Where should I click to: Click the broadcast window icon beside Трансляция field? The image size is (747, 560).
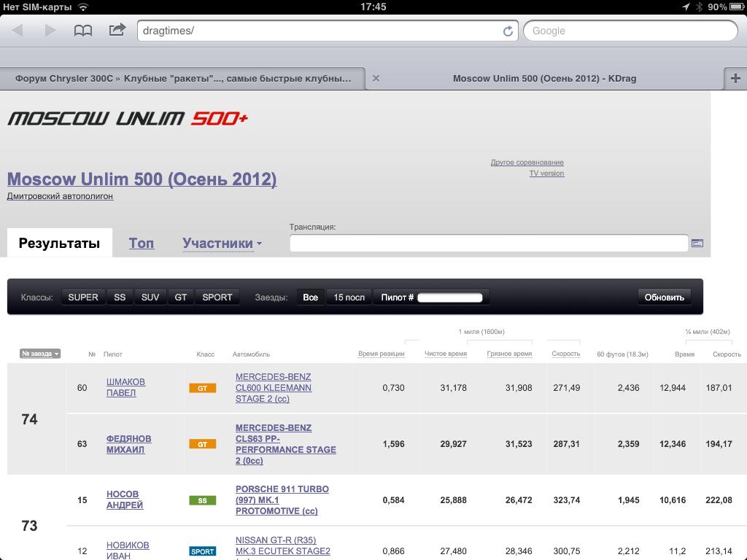(x=697, y=244)
